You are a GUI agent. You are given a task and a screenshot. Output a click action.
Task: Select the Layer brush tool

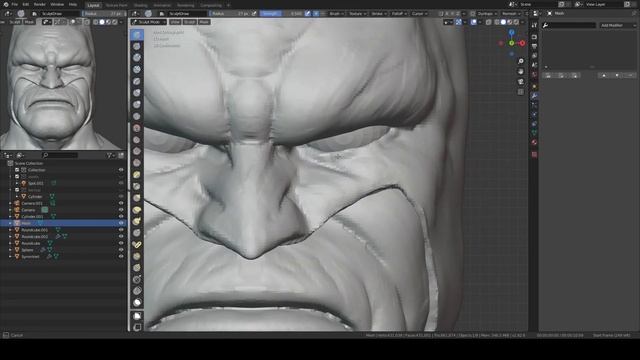coord(137,81)
